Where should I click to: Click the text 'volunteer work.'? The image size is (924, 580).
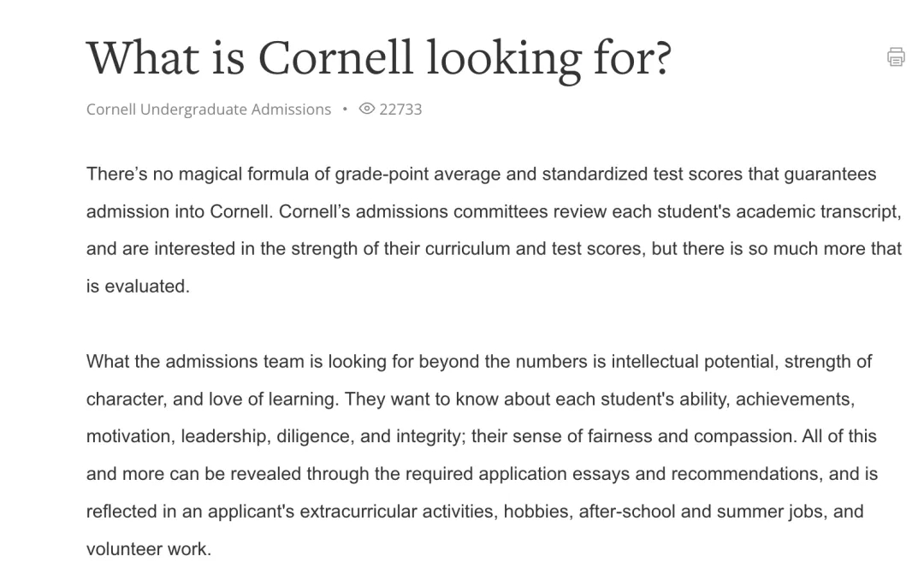tap(148, 549)
